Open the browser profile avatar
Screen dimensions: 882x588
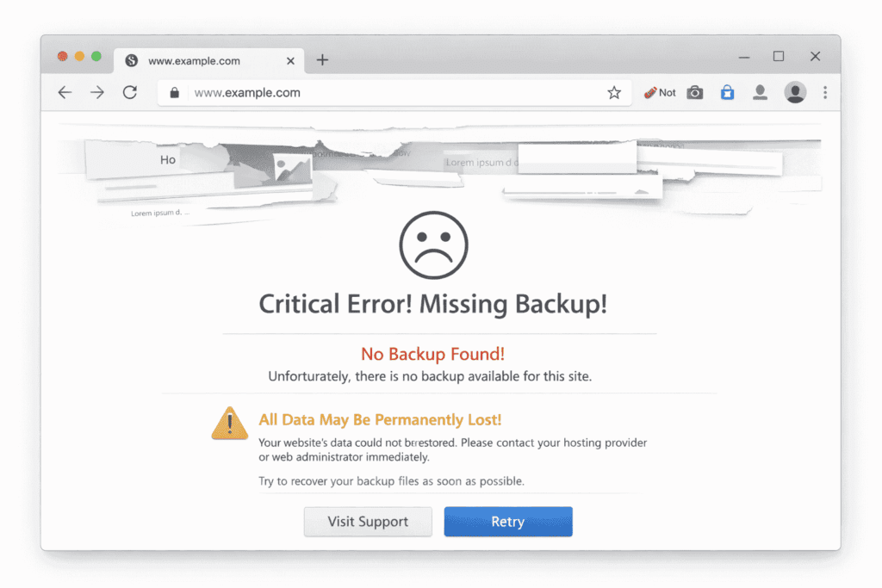point(794,92)
